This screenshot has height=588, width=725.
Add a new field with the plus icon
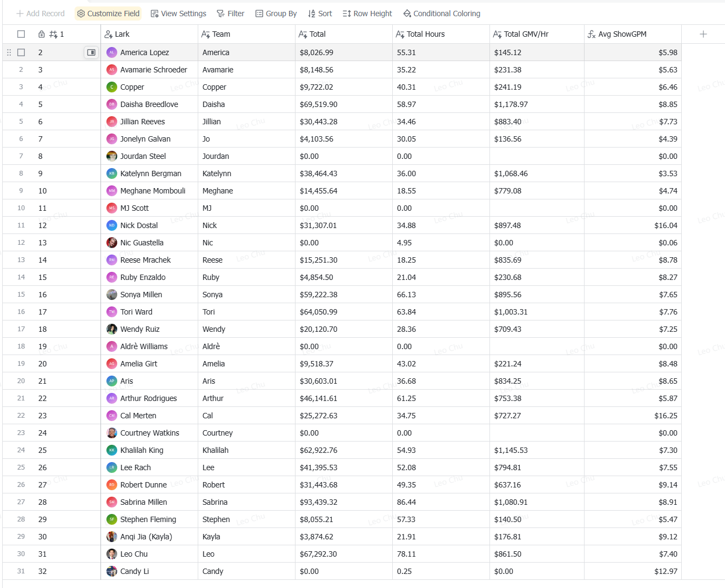click(x=703, y=34)
